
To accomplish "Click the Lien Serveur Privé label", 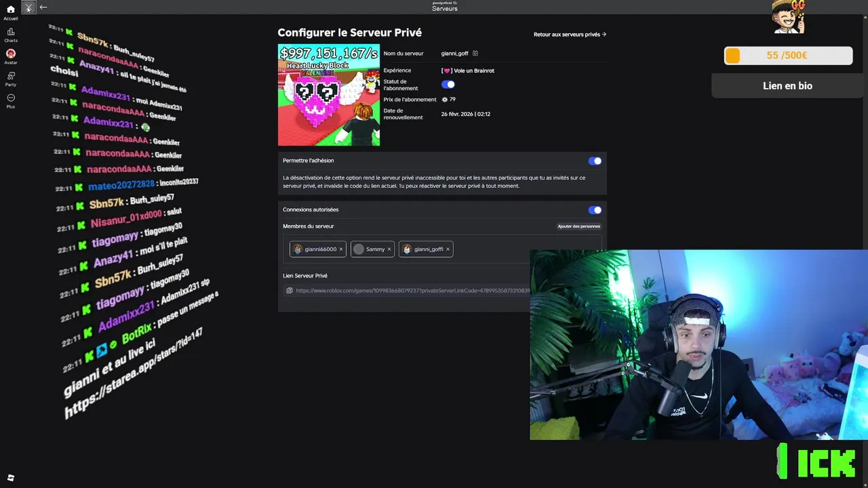I will coord(305,276).
